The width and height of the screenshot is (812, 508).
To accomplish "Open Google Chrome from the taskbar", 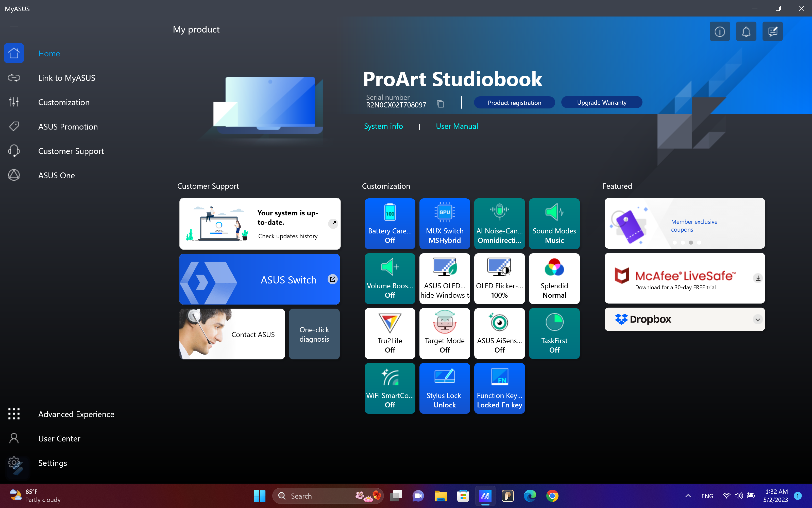I will tap(552, 496).
